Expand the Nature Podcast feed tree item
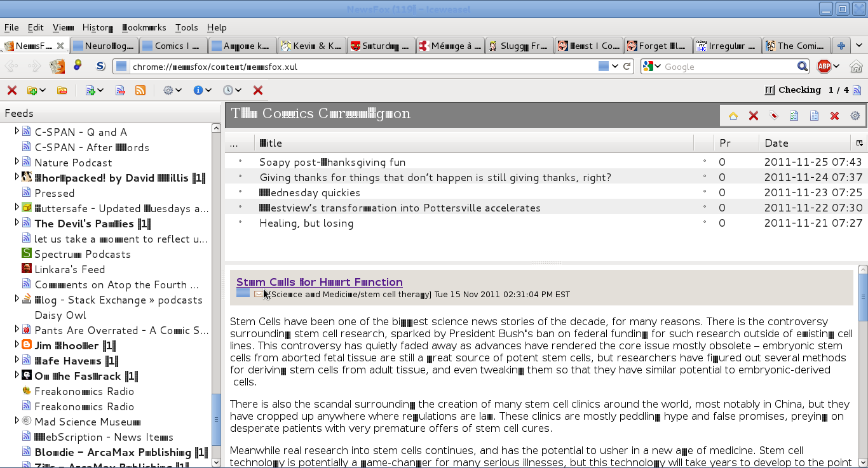This screenshot has height=468, width=868. (17, 163)
